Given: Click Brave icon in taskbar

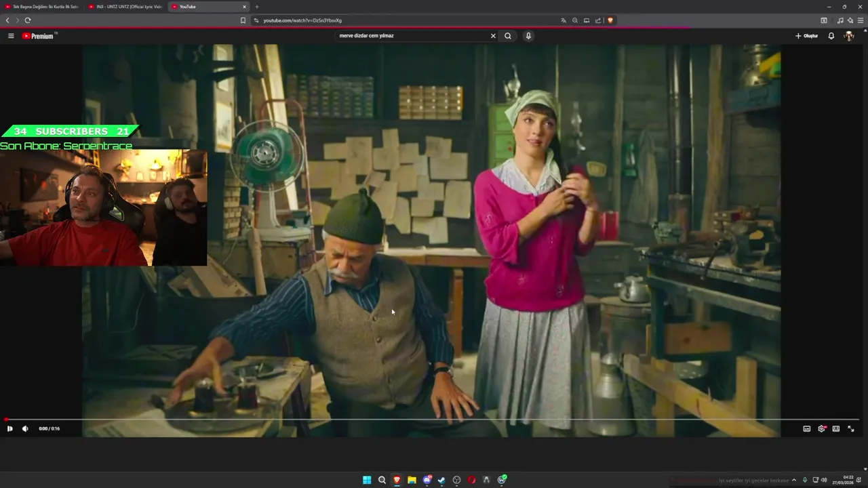Looking at the screenshot, I should click(x=397, y=480).
